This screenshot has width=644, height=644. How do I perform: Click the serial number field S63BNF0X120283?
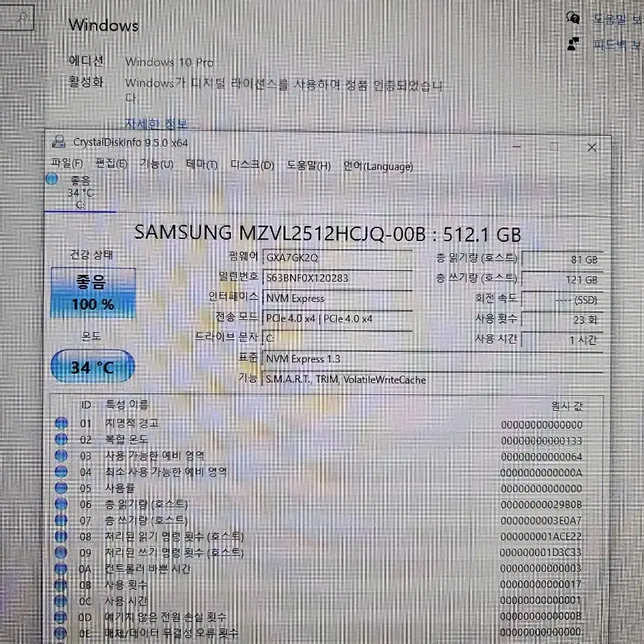[x=337, y=278]
